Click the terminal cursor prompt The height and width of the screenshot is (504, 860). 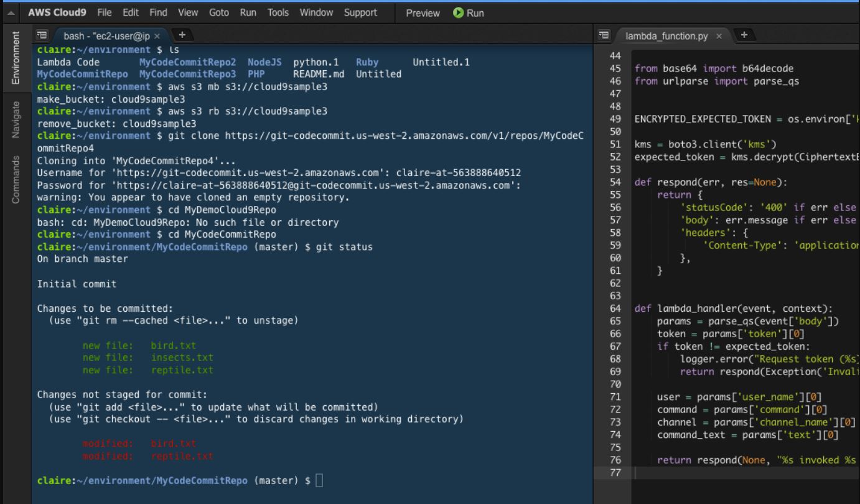pyautogui.click(x=319, y=481)
